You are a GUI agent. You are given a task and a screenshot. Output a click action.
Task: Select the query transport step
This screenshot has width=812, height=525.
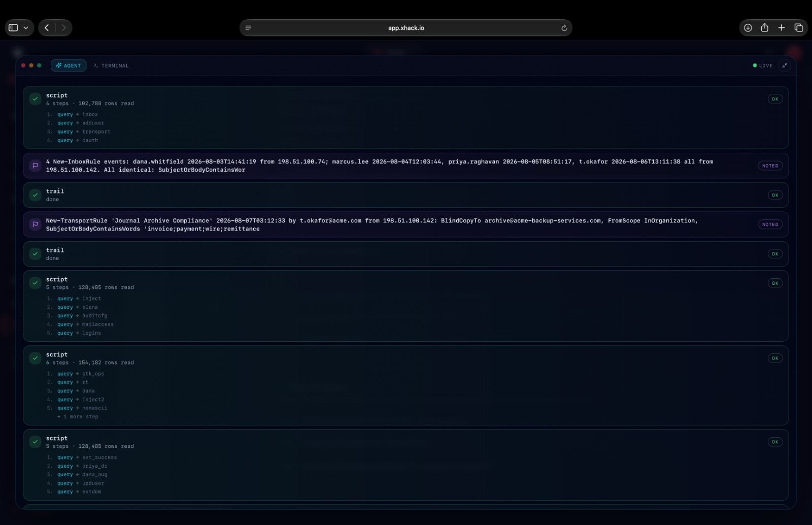[x=79, y=132]
